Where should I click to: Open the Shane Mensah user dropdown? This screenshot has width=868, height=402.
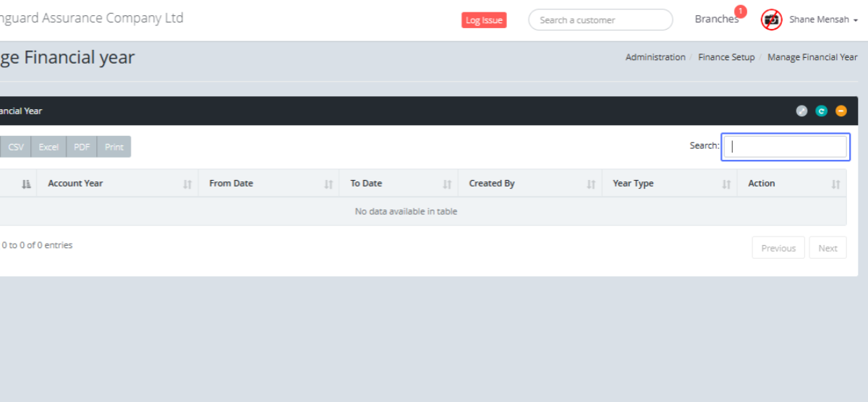click(x=823, y=20)
